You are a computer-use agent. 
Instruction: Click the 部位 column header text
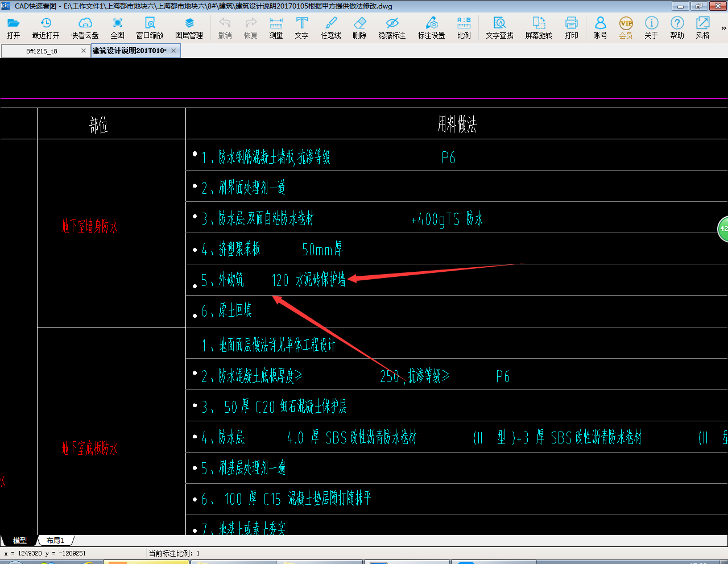(98, 125)
